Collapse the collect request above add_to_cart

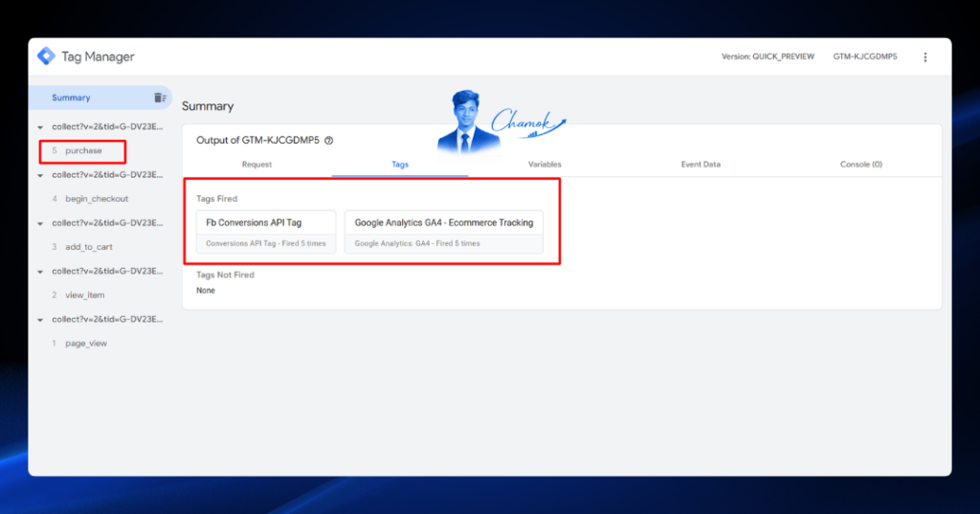(40, 223)
